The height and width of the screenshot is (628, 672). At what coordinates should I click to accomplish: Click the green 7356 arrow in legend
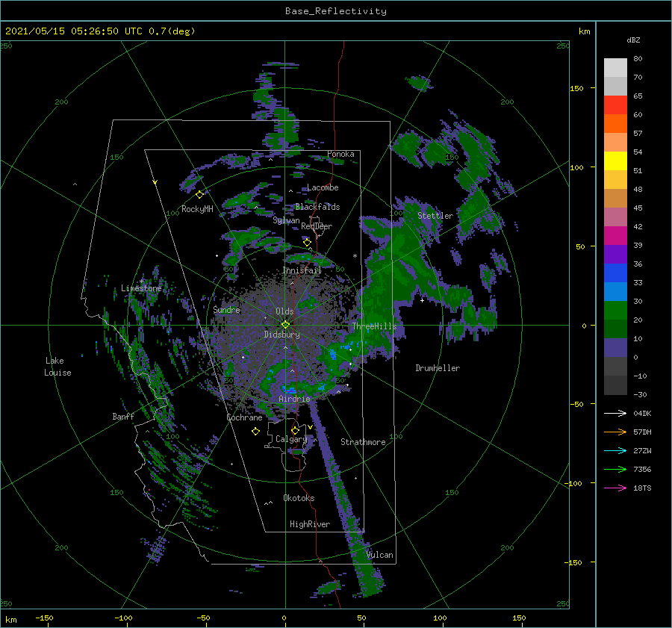(615, 470)
